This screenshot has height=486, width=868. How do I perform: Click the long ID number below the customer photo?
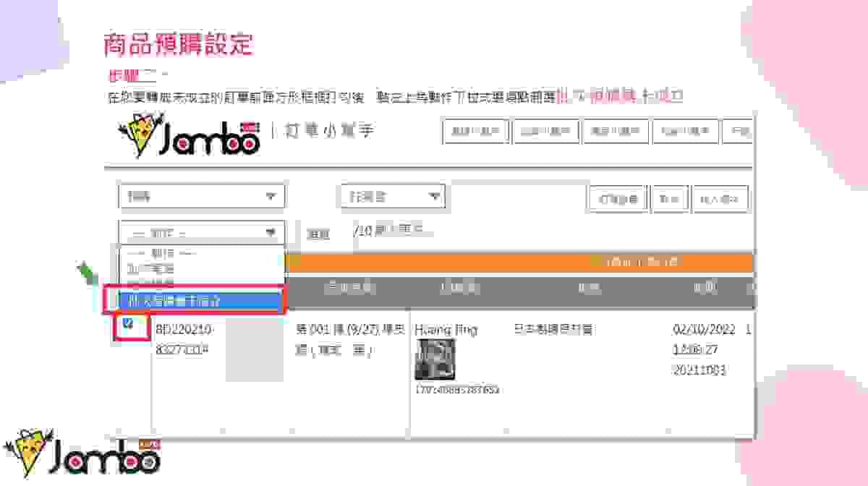click(457, 390)
